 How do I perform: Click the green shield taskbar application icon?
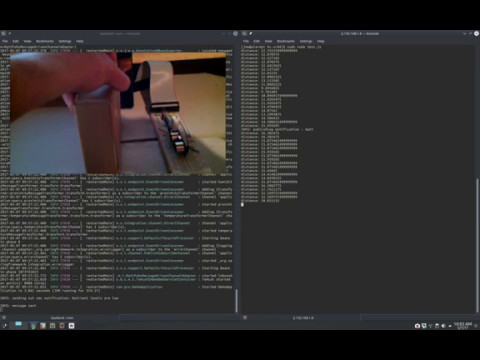[x=33, y=326]
